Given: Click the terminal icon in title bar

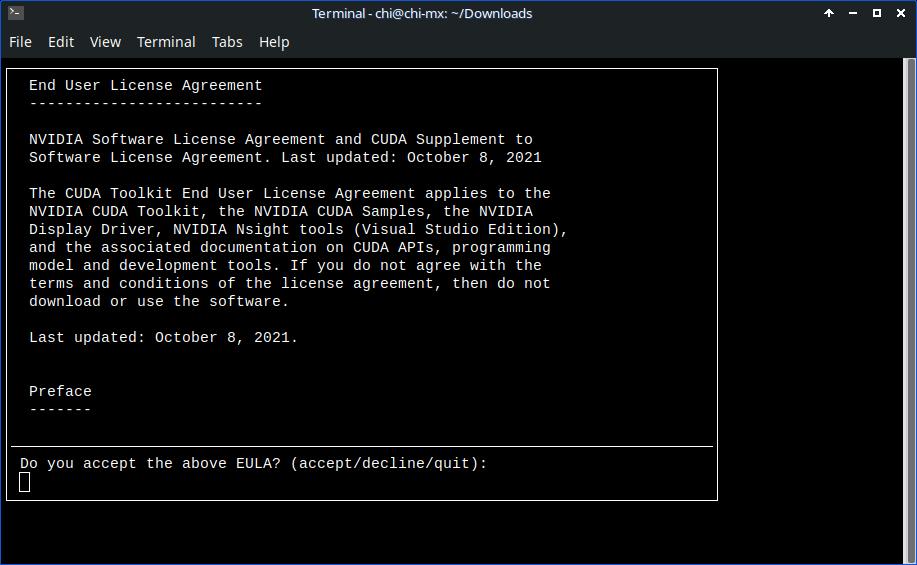Looking at the screenshot, I should tap(16, 12).
